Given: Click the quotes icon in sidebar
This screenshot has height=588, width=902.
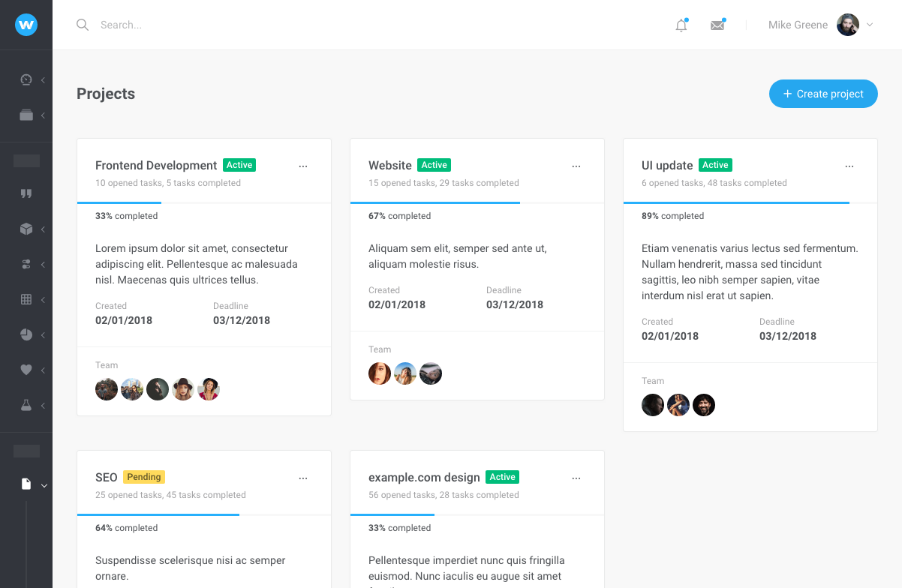Looking at the screenshot, I should tap(26, 193).
